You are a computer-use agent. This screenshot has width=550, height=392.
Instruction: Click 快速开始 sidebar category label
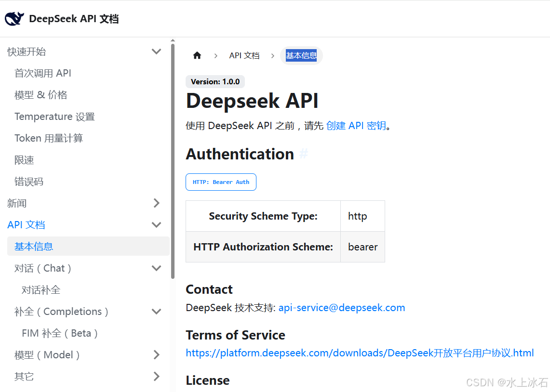(x=27, y=52)
